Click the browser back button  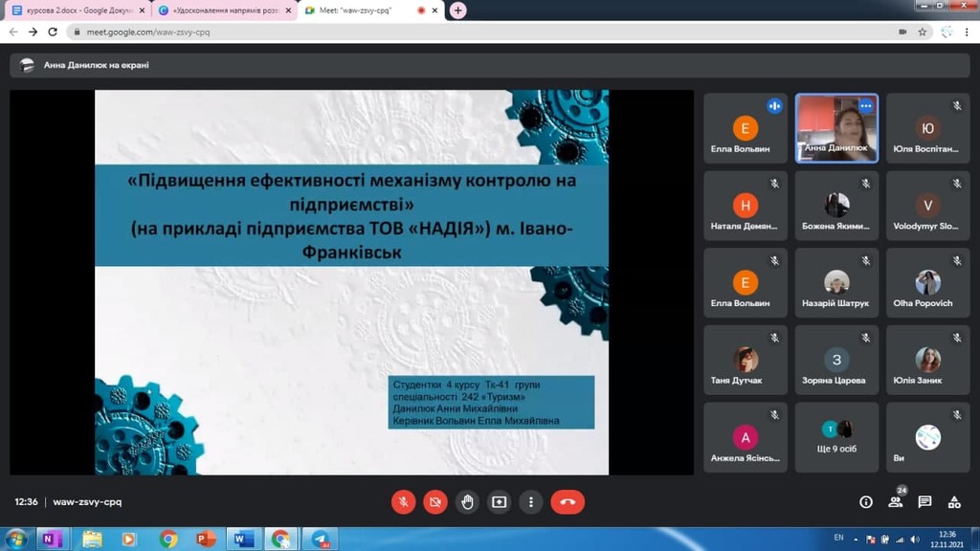click(x=13, y=32)
